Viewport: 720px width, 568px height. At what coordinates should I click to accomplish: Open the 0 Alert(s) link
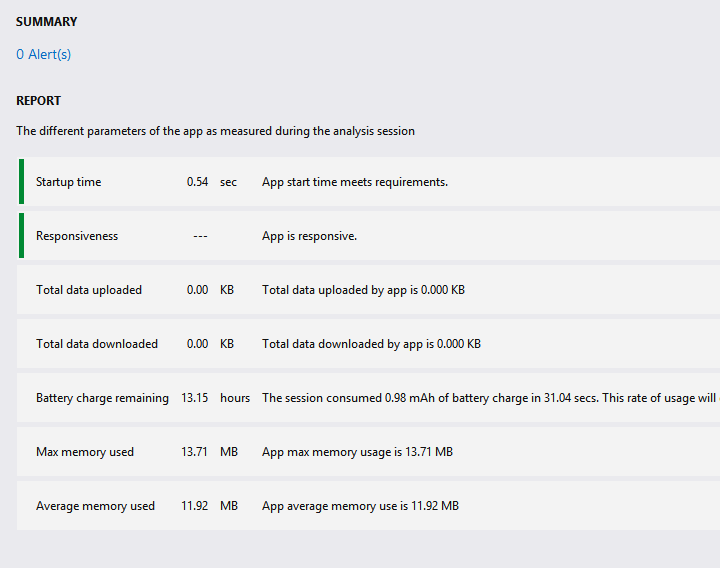coord(44,55)
